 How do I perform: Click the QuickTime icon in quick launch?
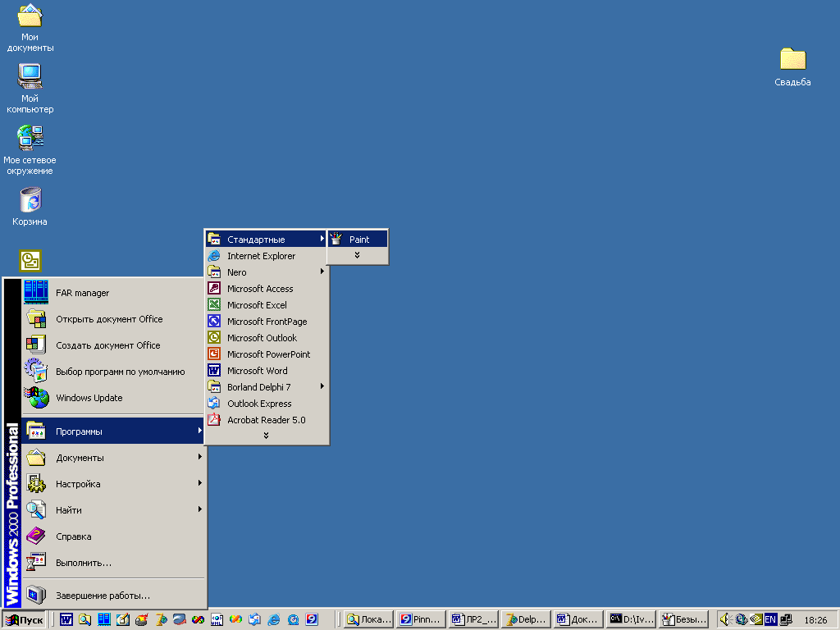293,619
